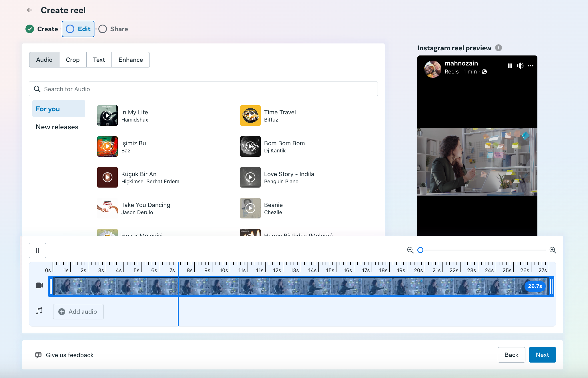The image size is (588, 378).
Task: Click the 20s mark on the timeline ruler
Action: pyautogui.click(x=418, y=270)
